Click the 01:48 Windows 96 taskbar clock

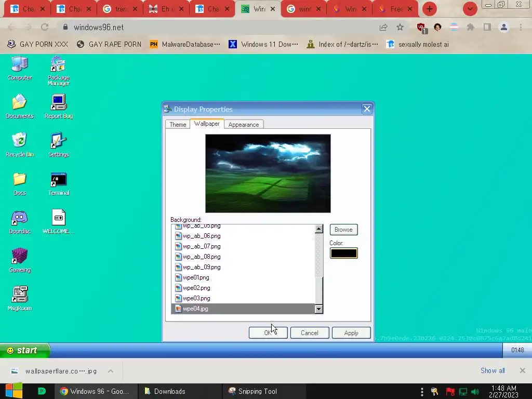[x=517, y=350]
